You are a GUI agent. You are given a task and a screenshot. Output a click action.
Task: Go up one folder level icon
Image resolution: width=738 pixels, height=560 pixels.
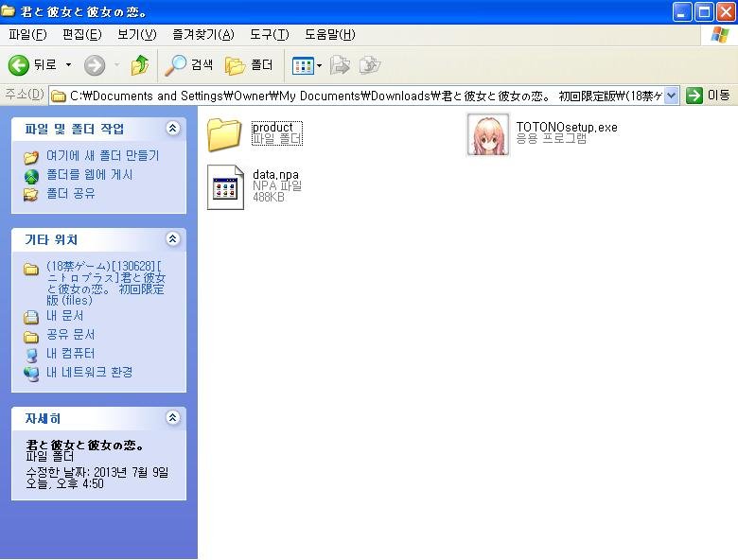point(139,65)
